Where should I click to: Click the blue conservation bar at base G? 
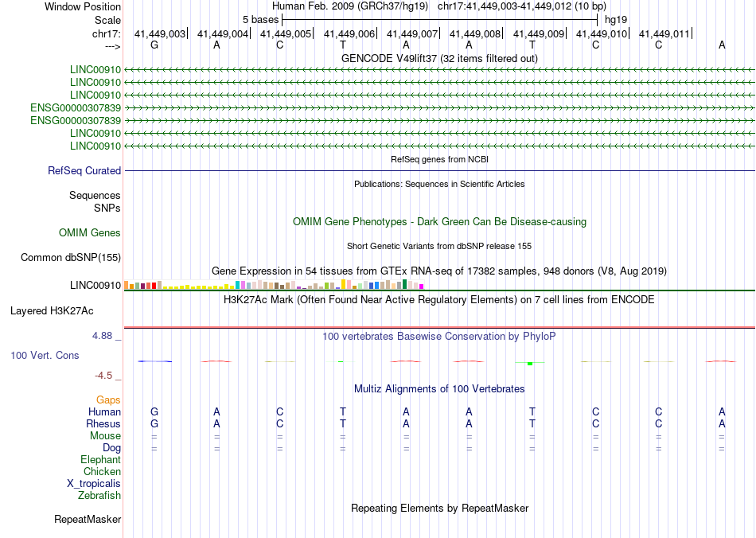(154, 361)
